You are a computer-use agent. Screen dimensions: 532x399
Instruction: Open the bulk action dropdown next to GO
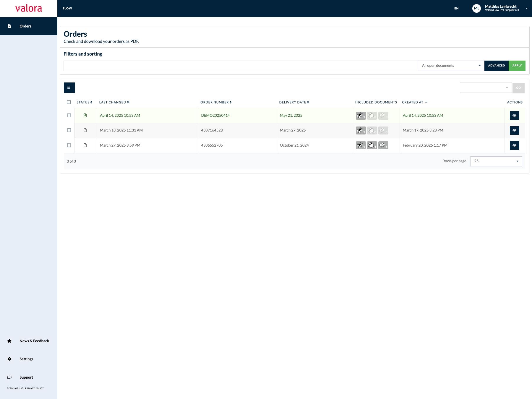pyautogui.click(x=486, y=88)
